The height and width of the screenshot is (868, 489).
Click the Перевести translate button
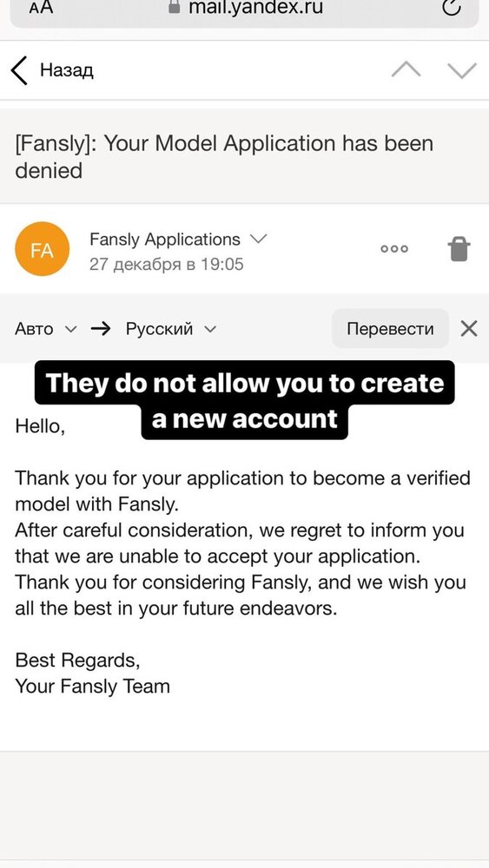pos(390,329)
